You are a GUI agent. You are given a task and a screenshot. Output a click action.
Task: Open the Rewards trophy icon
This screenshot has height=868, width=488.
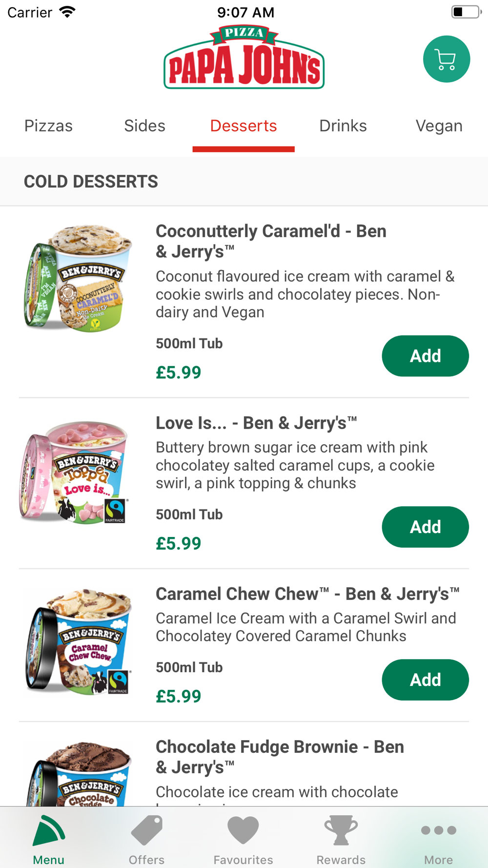coord(341,830)
